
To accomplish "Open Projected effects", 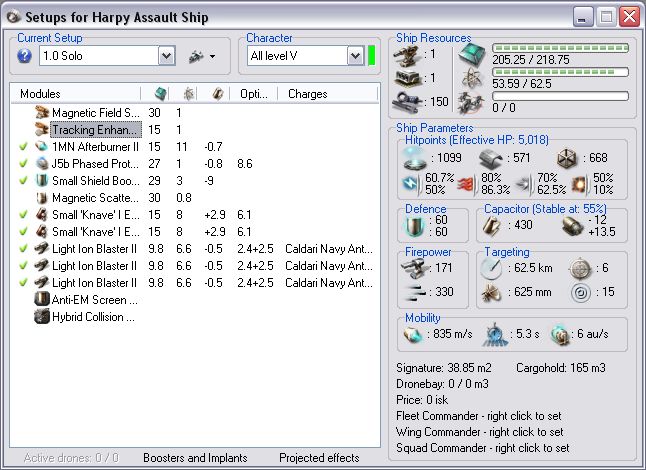I will click(319, 458).
